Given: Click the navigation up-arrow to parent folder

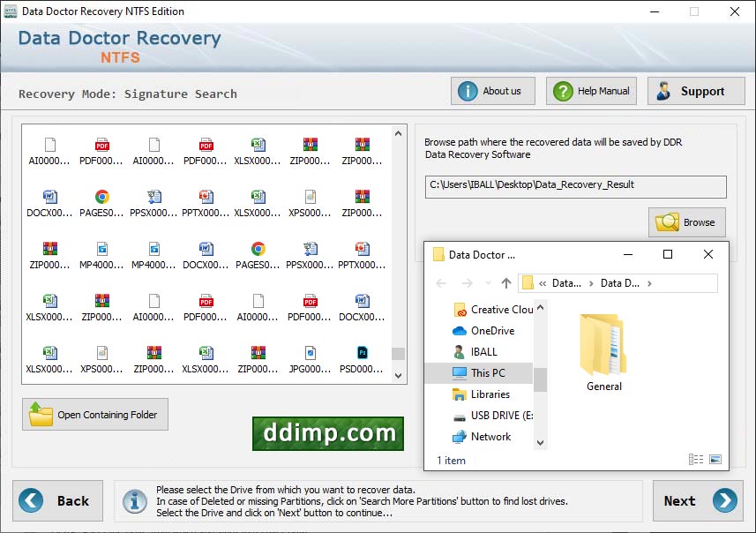Looking at the screenshot, I should click(x=506, y=284).
